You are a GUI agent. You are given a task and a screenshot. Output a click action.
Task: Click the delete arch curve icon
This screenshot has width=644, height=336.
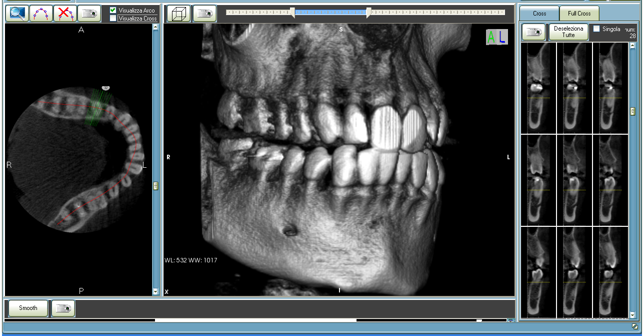click(65, 14)
